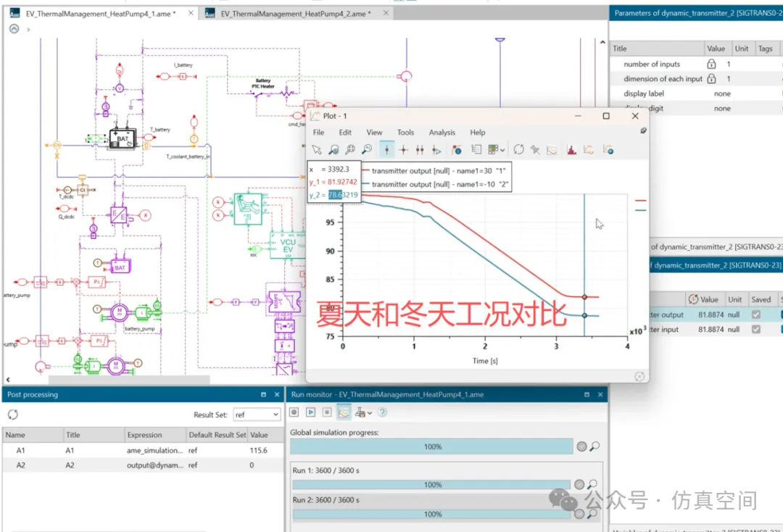Click the help question mark in Run monitor
783x532 pixels.
coord(382,412)
